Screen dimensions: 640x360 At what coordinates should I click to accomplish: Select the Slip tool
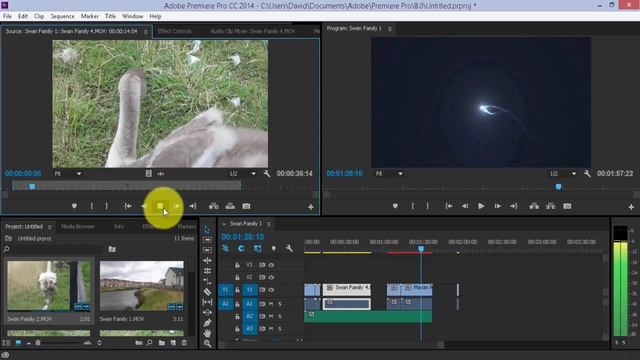(x=207, y=302)
